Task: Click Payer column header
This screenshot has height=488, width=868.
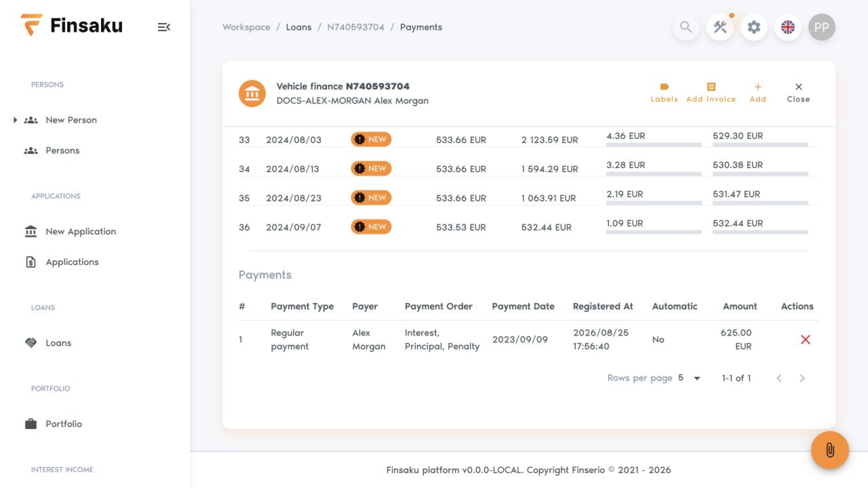Action: click(365, 306)
